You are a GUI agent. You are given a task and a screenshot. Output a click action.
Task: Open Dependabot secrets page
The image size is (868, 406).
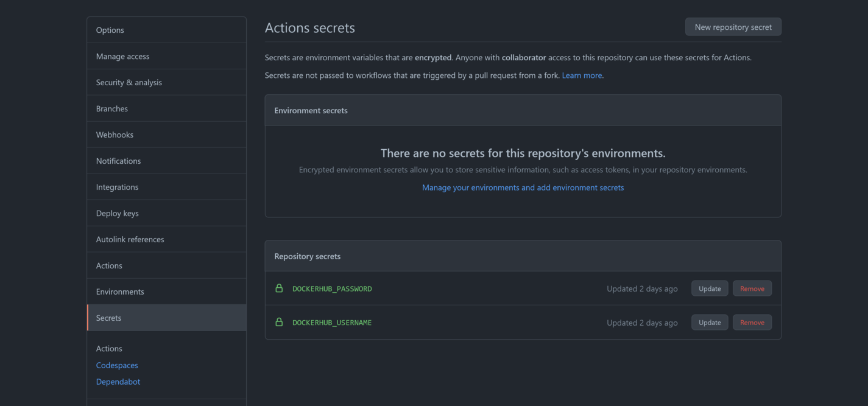(118, 381)
